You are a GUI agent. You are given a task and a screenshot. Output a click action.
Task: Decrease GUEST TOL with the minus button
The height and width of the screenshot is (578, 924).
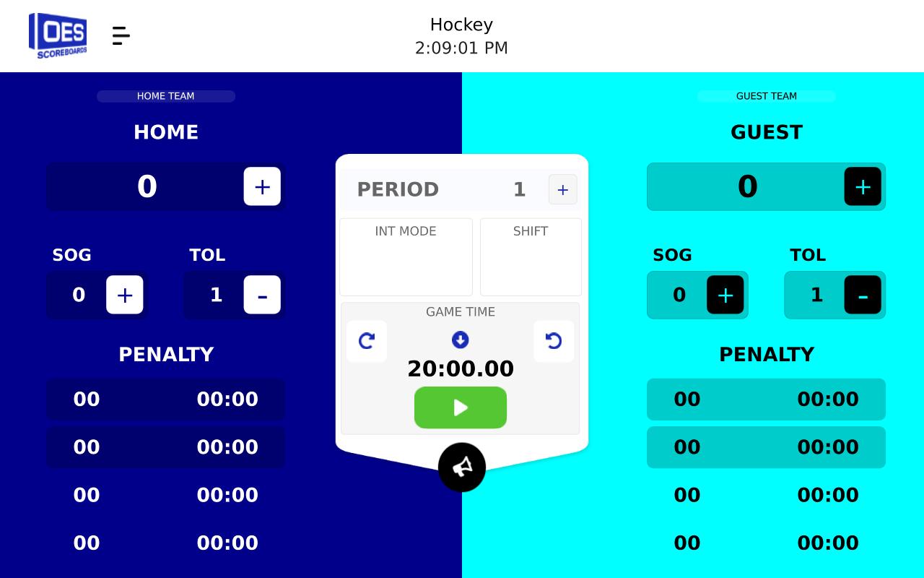click(863, 295)
